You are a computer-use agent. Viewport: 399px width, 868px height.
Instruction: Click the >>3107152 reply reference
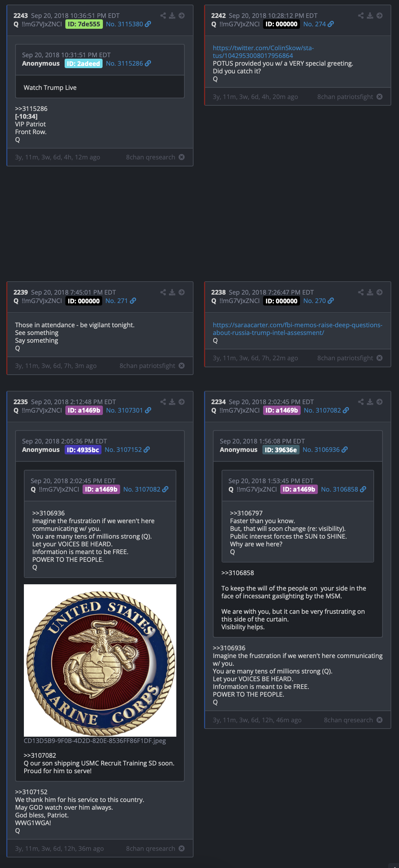(31, 792)
